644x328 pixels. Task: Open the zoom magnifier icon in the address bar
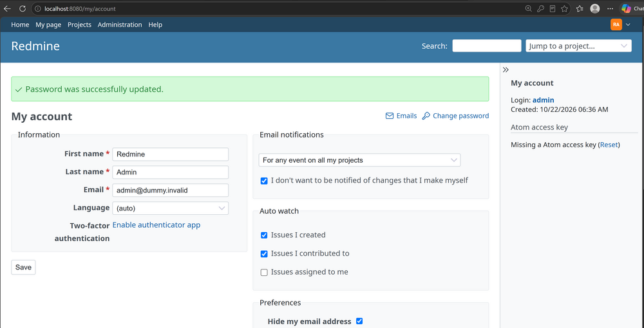pos(529,8)
